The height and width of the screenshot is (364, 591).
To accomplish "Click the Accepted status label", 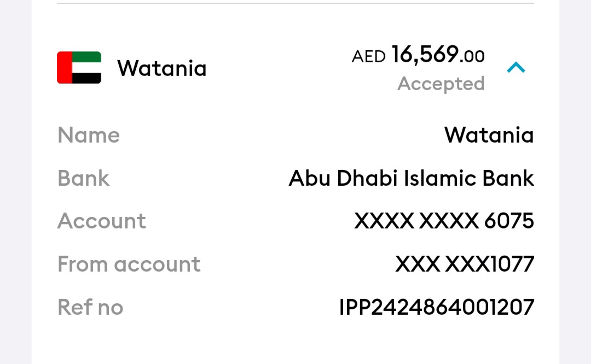I will click(x=441, y=84).
